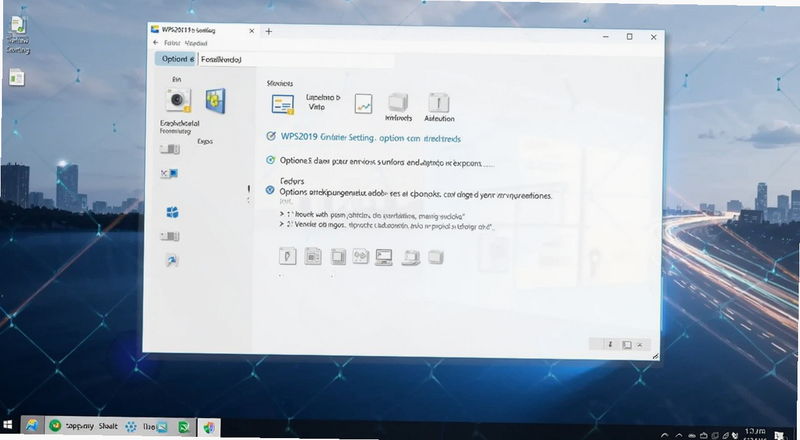
Task: Open the Windows Start button
Action: [8, 425]
